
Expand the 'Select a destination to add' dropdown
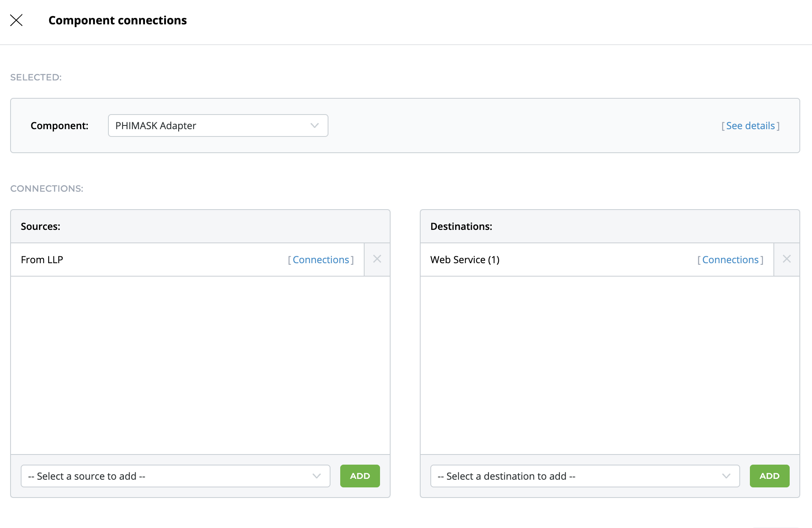coord(585,476)
